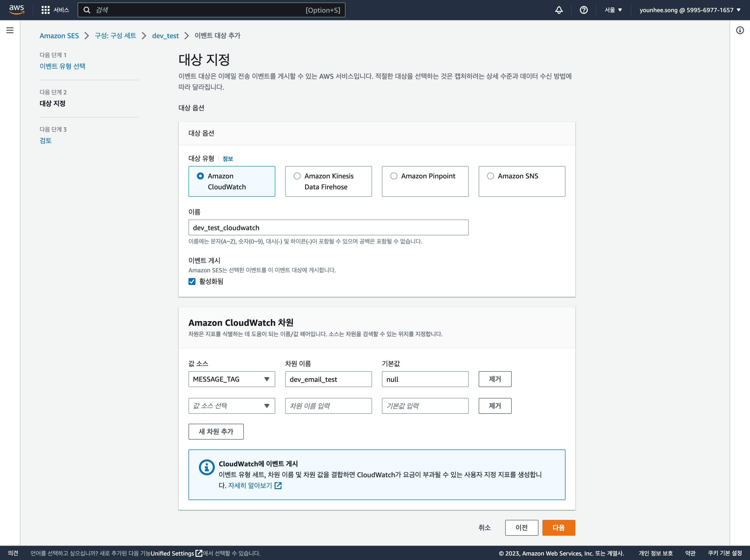Screen dimensions: 750x560
Task: Click the 새 차원 추가 button
Action: point(216,431)
